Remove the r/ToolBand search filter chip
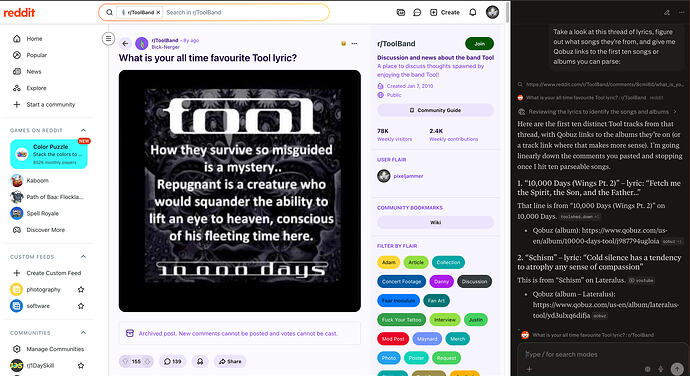The height and width of the screenshot is (376, 690). (158, 12)
